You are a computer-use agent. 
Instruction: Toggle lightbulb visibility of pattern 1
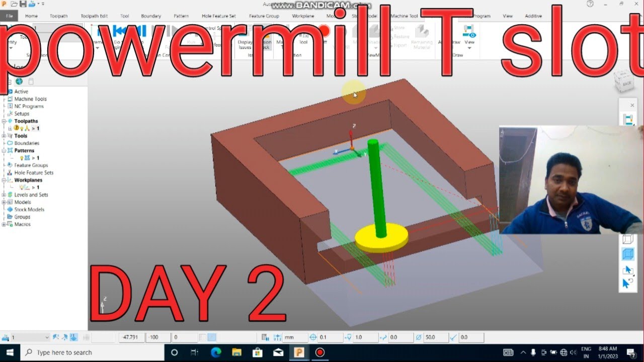click(x=22, y=158)
